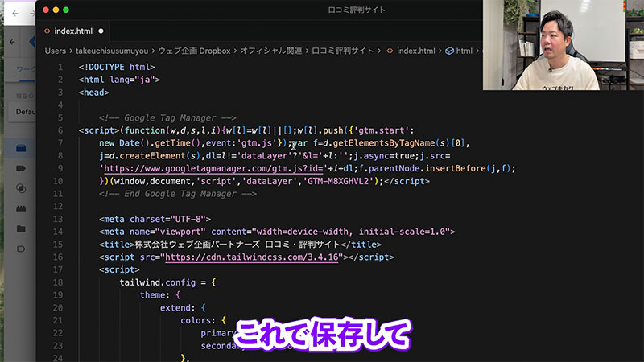The image size is (644, 362).
Task: Click the theme: property on line 19
Action: [155, 295]
